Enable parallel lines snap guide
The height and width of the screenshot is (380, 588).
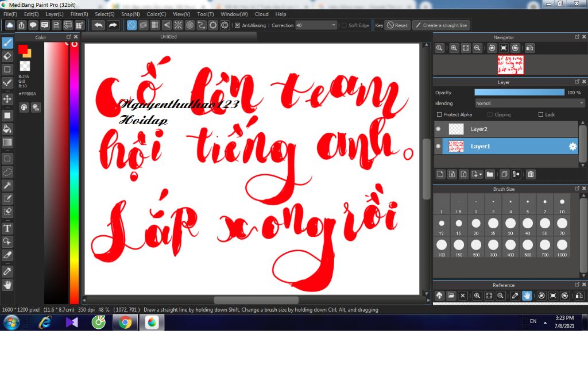(x=143, y=25)
